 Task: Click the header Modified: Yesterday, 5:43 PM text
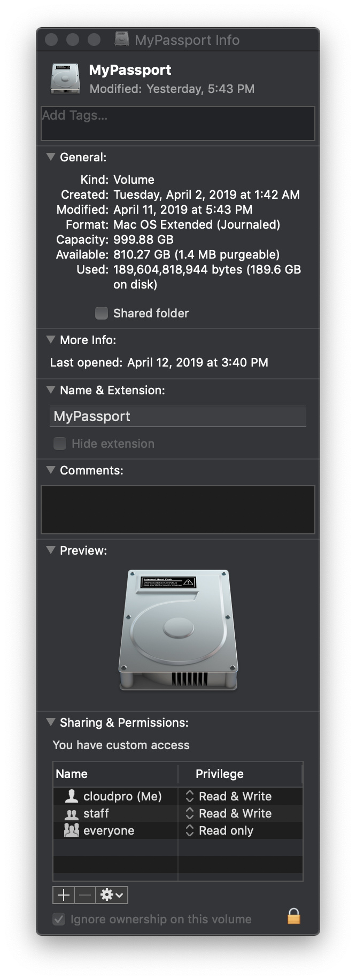click(172, 89)
